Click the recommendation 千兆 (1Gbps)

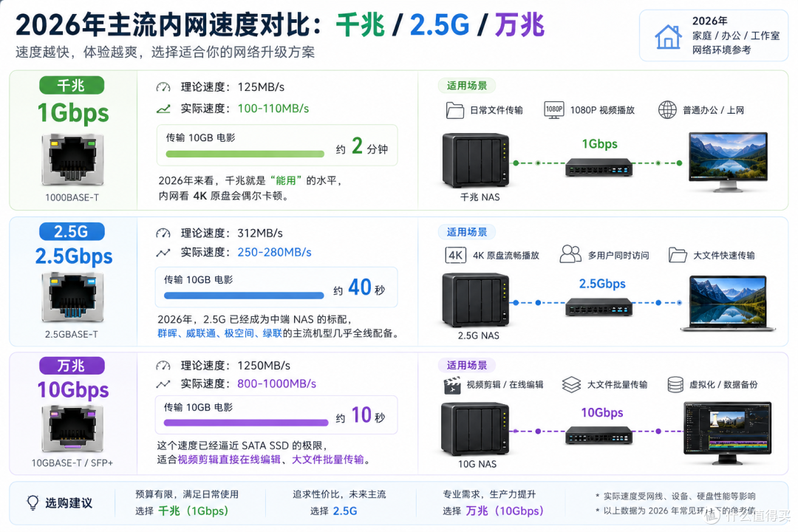[x=193, y=511]
